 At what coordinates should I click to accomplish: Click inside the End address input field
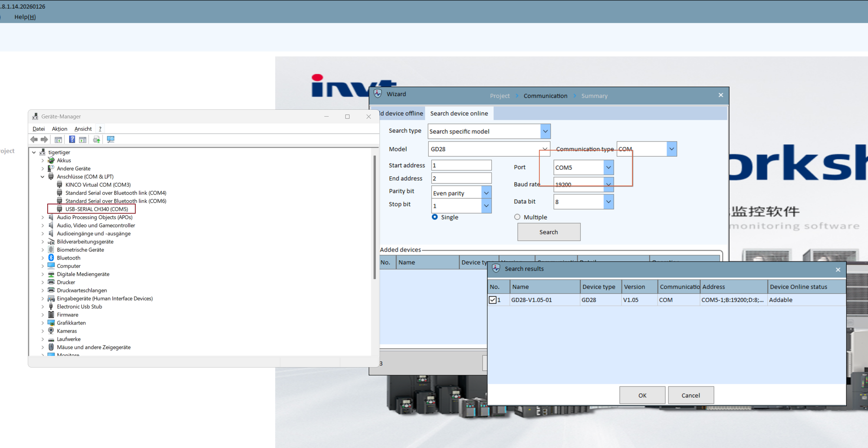point(461,178)
